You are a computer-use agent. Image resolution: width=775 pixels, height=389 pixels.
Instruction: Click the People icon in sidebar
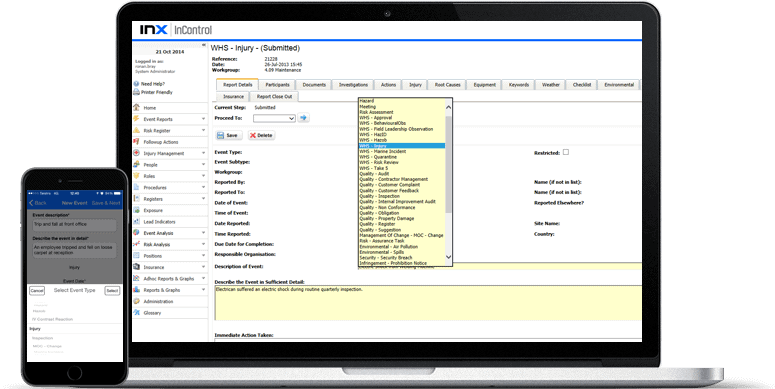click(x=137, y=164)
